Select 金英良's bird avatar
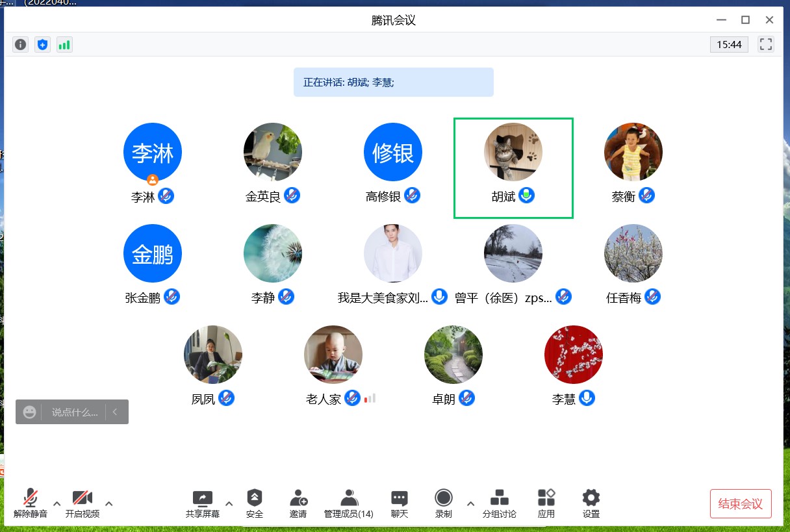The width and height of the screenshot is (790, 532). point(273,152)
